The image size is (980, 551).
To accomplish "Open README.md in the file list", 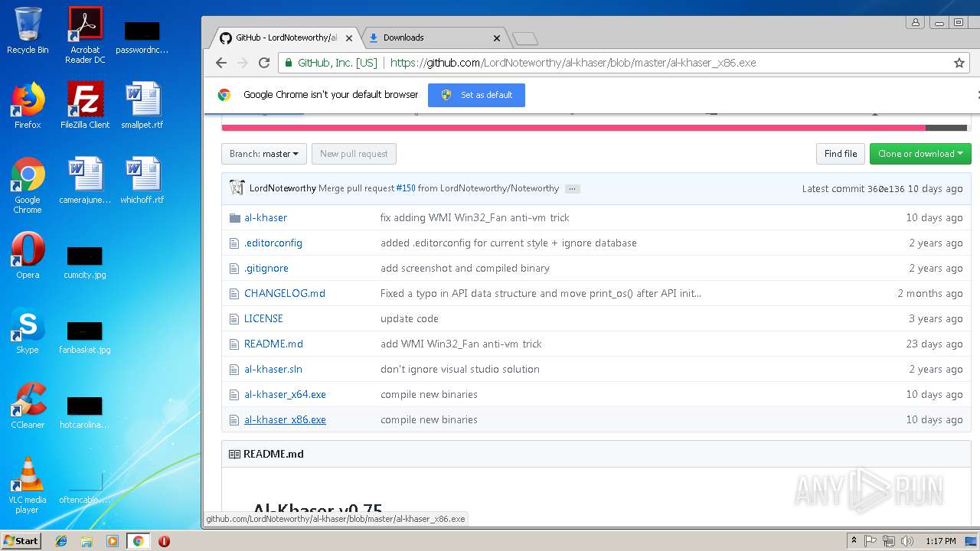I will 273,344.
